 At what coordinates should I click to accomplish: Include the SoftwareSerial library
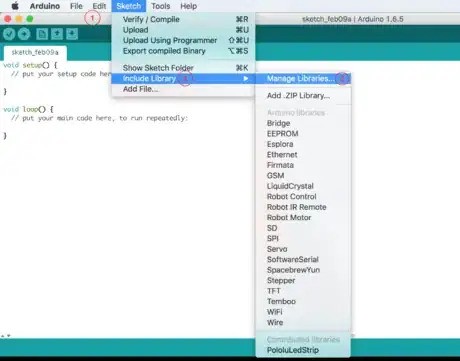pyautogui.click(x=303, y=259)
